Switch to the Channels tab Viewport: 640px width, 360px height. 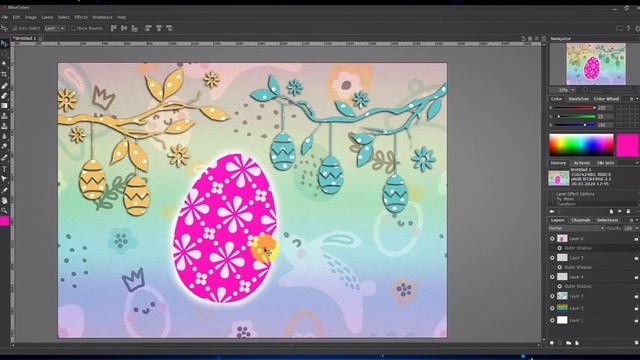coord(581,220)
